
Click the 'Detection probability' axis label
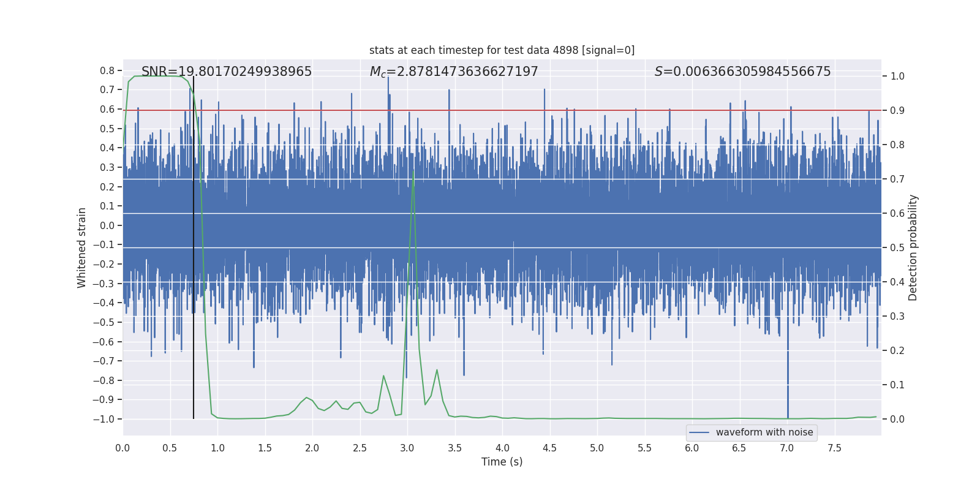pos(913,247)
